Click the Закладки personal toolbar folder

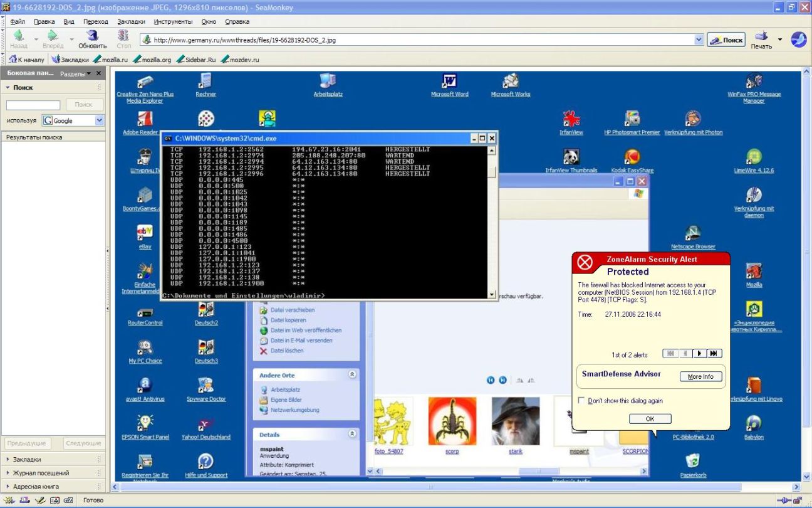pos(70,60)
